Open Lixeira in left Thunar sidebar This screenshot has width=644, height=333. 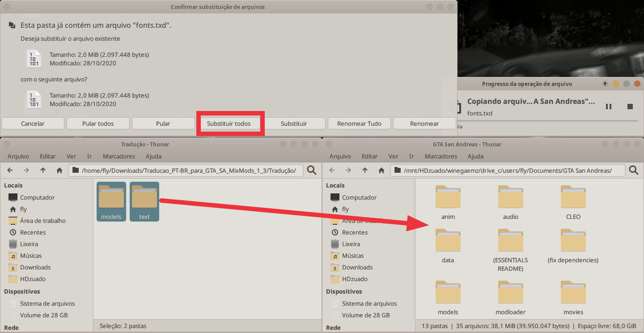29,244
